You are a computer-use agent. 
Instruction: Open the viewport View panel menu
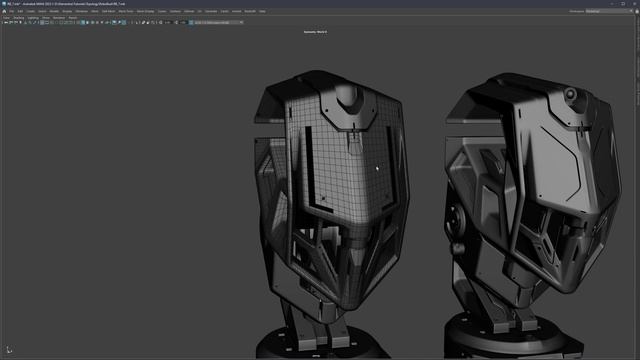pyautogui.click(x=6, y=18)
